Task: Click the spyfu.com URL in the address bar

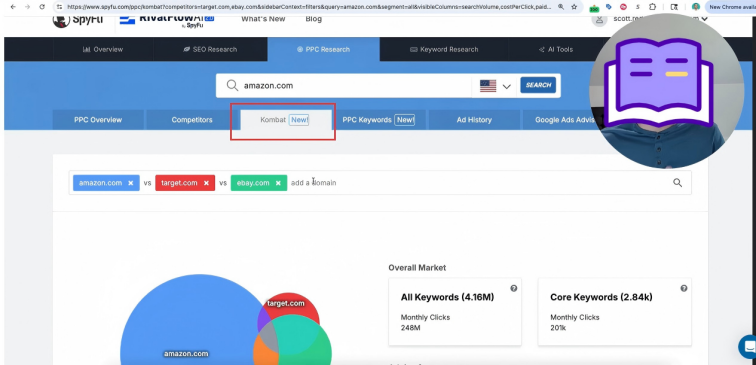Action: pos(309,7)
